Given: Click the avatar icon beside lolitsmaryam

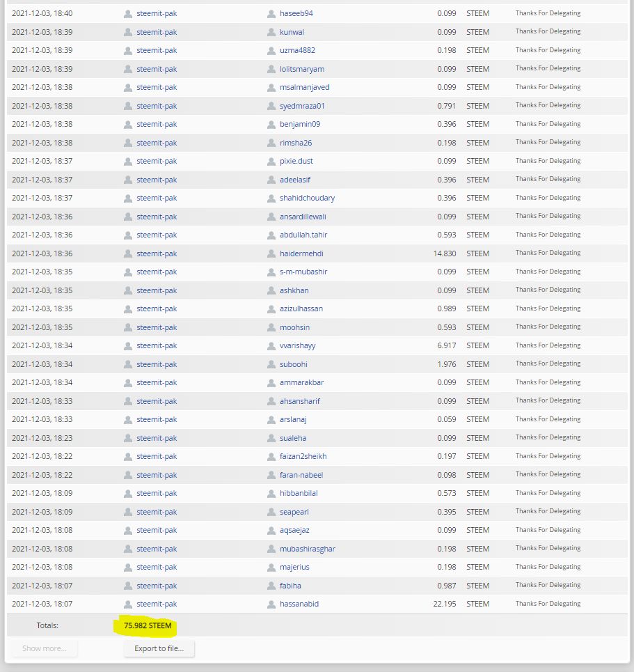Looking at the screenshot, I should click(x=271, y=70).
